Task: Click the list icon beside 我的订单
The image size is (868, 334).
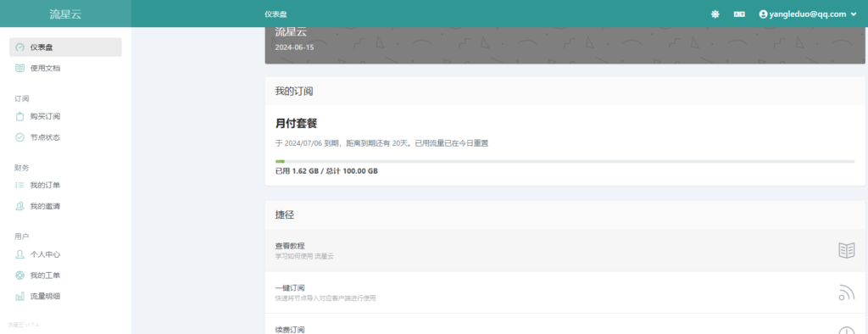Action: point(20,185)
